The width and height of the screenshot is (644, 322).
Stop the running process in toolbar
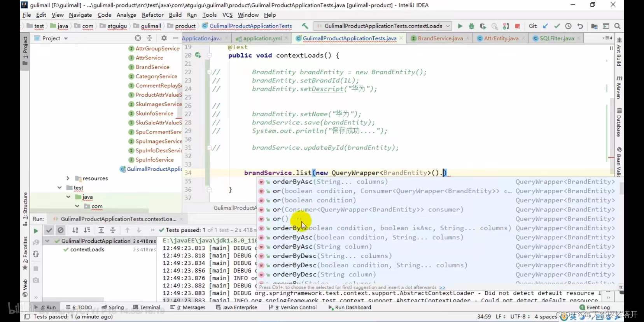point(517,26)
